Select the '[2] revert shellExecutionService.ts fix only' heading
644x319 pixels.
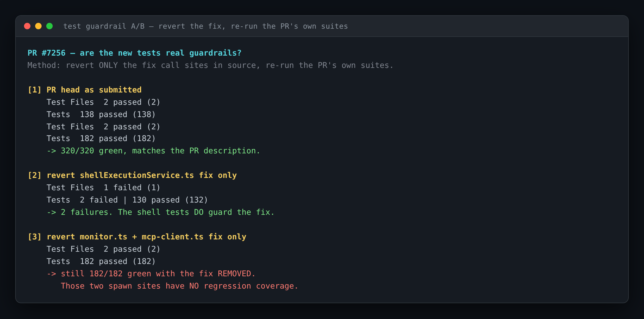point(132,175)
